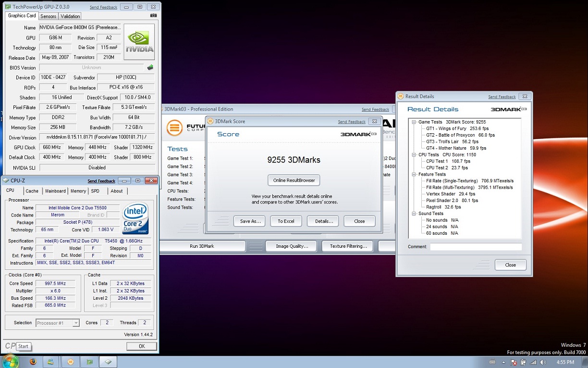Launch Firefox from the taskbar
This screenshot has height=368, width=588.
33,362
